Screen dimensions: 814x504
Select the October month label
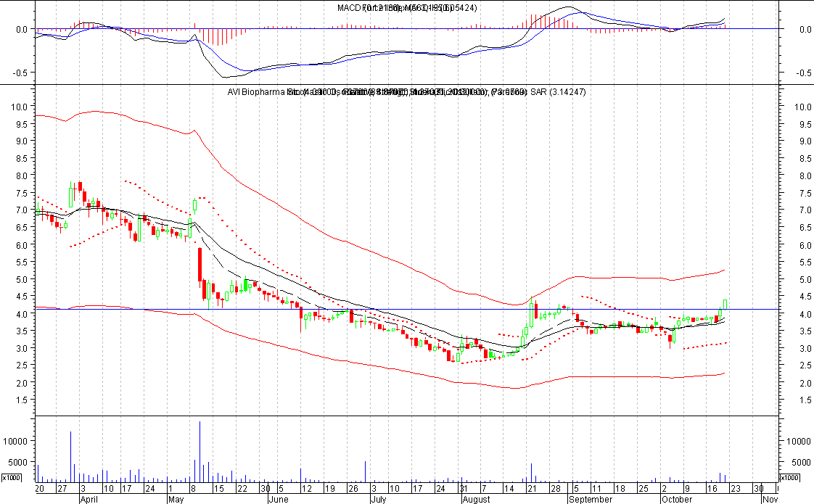tap(677, 500)
